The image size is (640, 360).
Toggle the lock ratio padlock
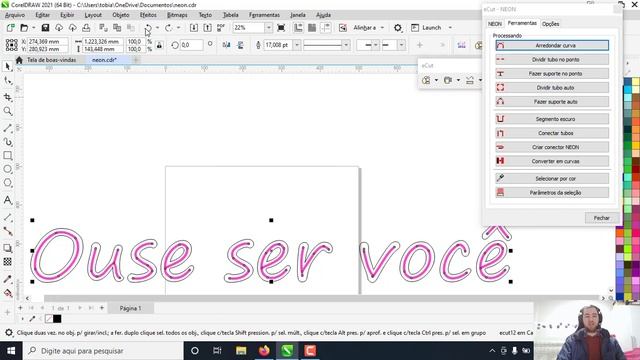(x=159, y=45)
